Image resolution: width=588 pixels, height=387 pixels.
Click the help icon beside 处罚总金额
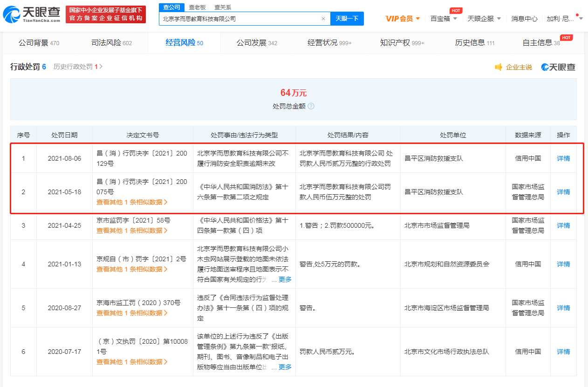[x=311, y=106]
